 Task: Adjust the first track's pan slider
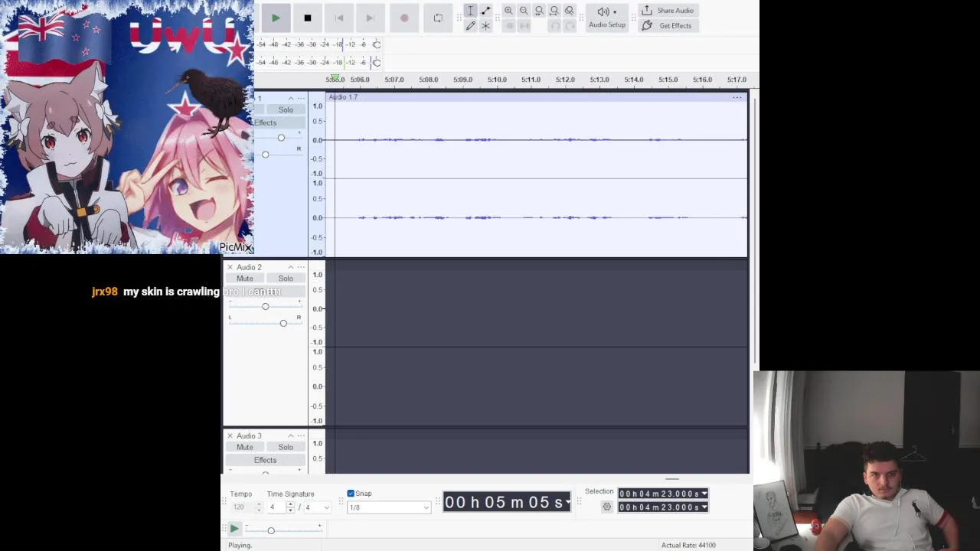(x=265, y=155)
